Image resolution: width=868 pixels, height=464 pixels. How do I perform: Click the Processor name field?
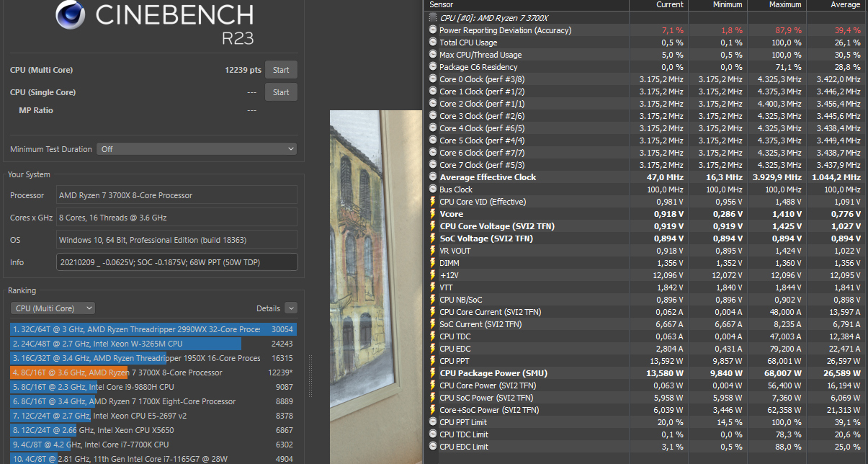176,195
